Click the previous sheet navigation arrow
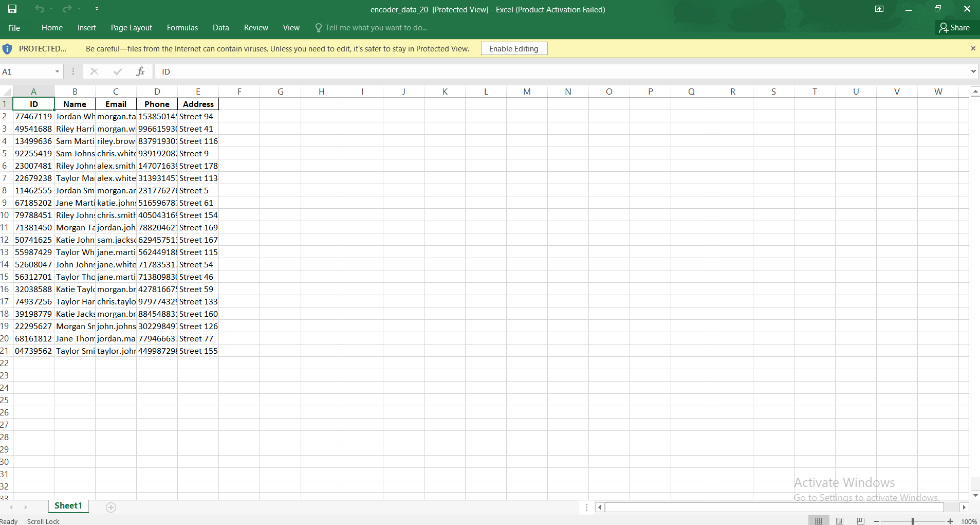 [11, 508]
